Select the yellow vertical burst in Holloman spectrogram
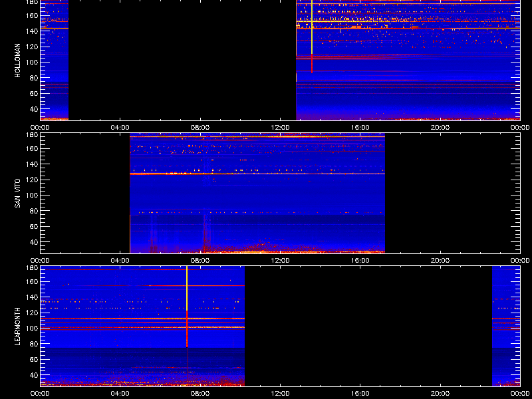 tap(312, 27)
